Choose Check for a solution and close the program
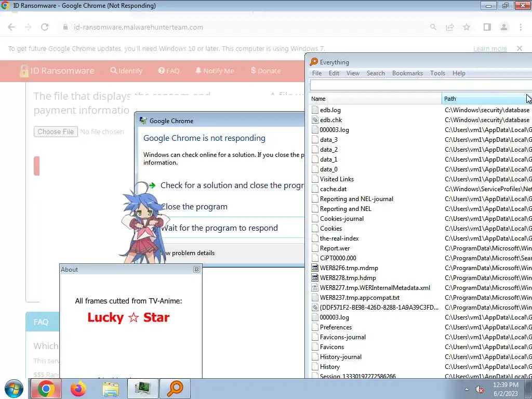This screenshot has height=399, width=532. click(227, 185)
